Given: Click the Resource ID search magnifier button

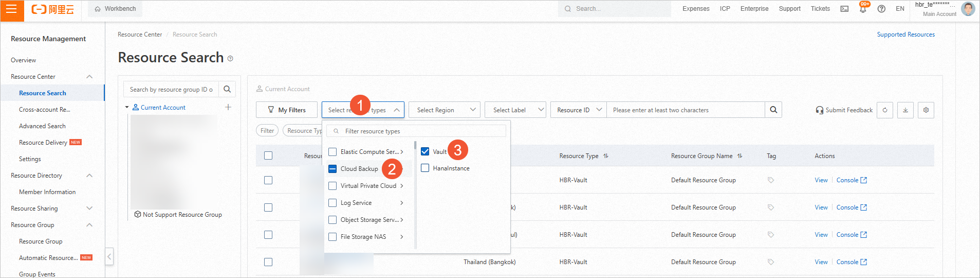Looking at the screenshot, I should point(773,110).
